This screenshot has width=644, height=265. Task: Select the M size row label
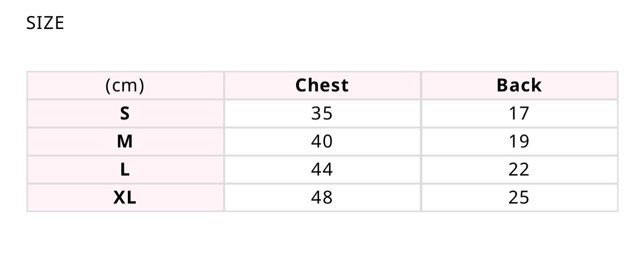point(125,142)
